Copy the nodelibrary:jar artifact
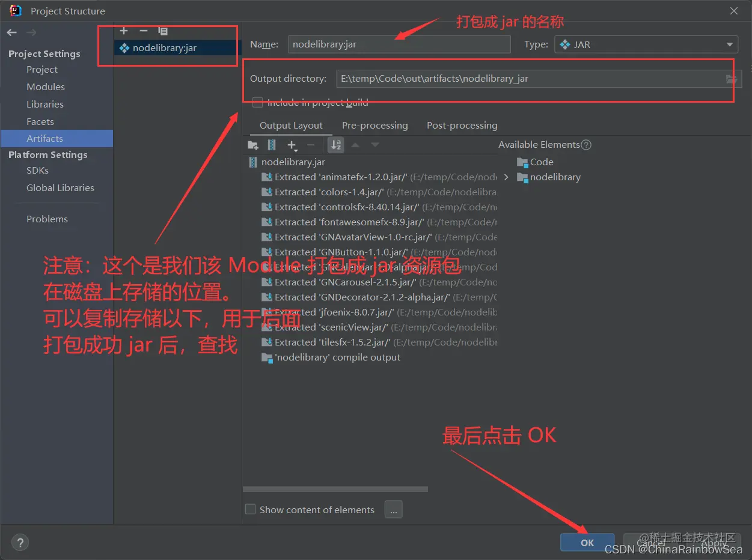Image resolution: width=752 pixels, height=560 pixels. [x=162, y=31]
